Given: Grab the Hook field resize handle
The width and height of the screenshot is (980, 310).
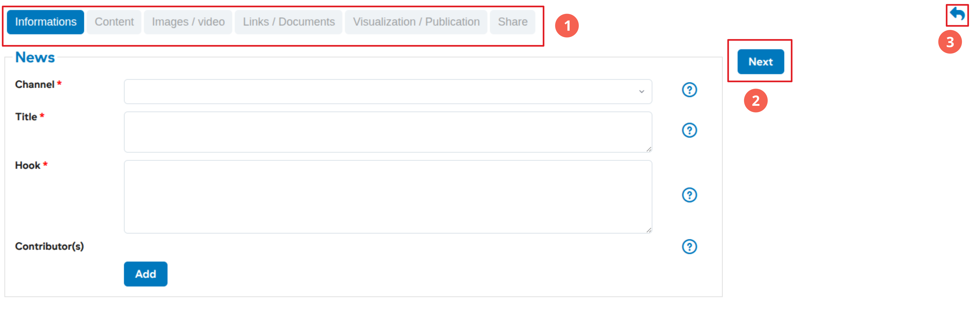Looking at the screenshot, I should point(649,230).
